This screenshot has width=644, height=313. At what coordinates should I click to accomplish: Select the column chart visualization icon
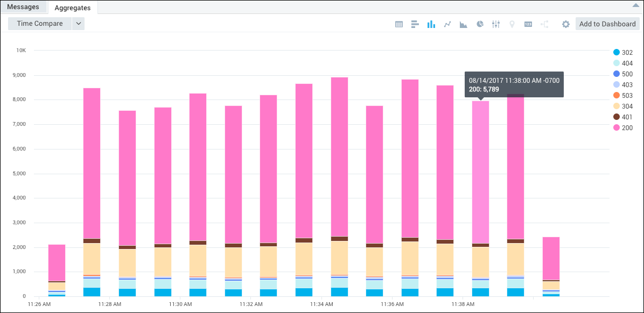[x=432, y=24]
